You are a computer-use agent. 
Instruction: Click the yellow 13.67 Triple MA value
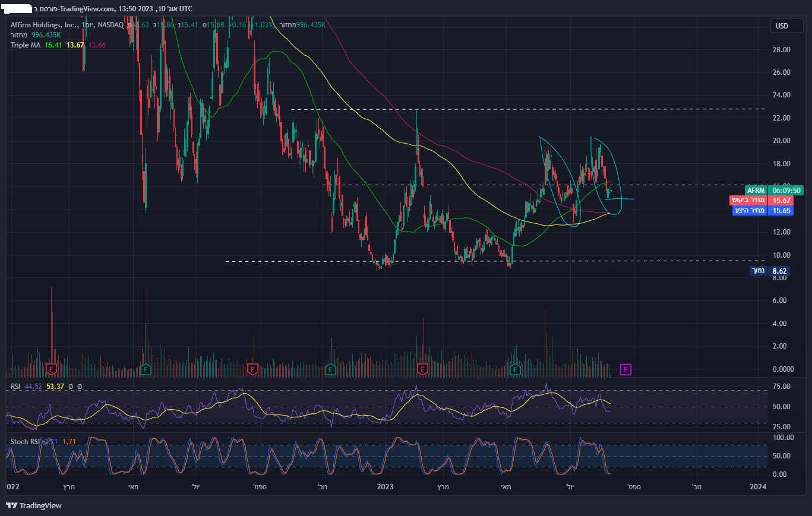point(75,45)
